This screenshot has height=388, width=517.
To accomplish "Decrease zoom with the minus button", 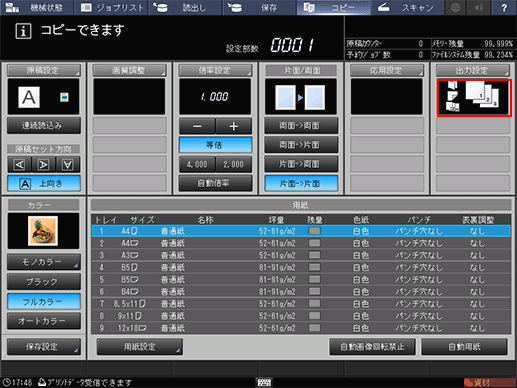I will [197, 126].
